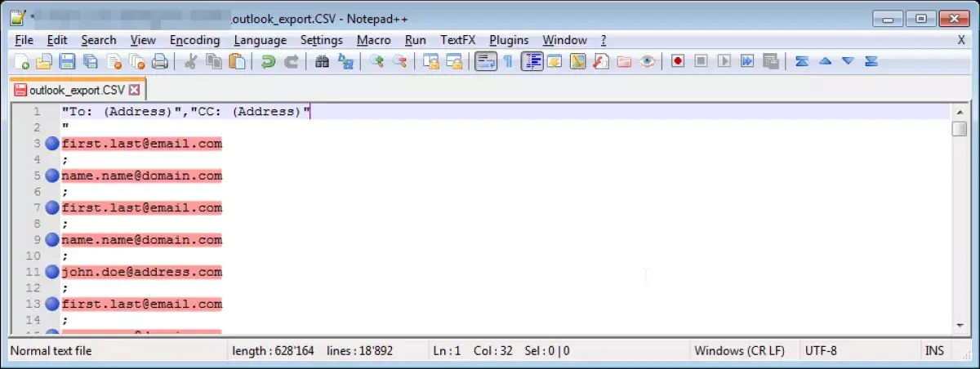Print the document using the printer icon

pyautogui.click(x=160, y=61)
